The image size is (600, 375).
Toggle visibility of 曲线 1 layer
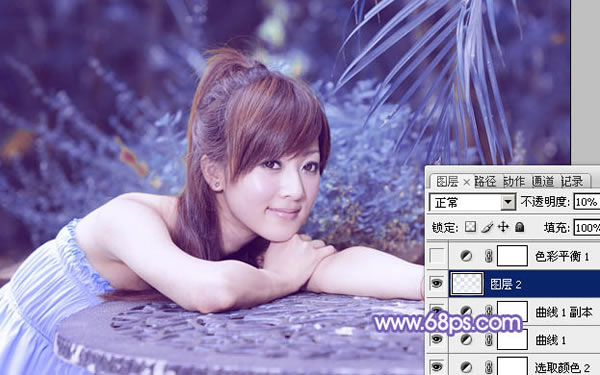(437, 339)
